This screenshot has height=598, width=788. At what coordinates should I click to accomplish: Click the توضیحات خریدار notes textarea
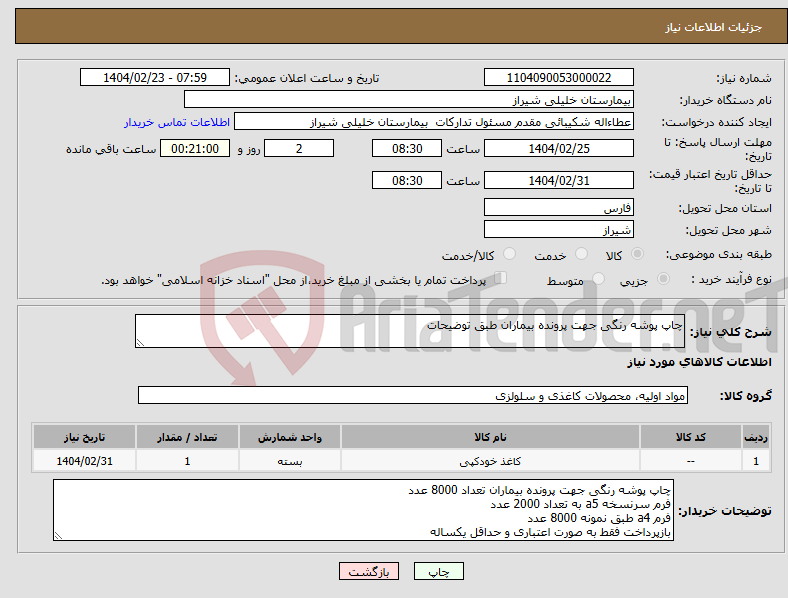(363, 510)
